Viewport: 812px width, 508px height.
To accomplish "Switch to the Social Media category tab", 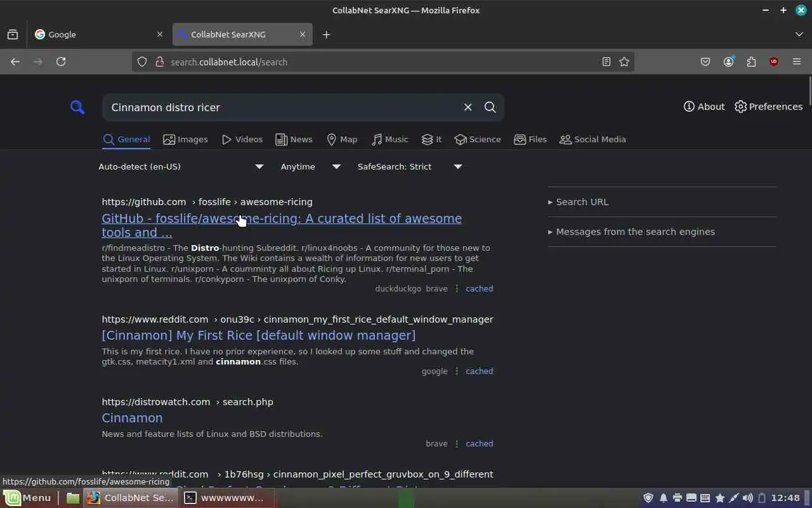I will tap(593, 140).
